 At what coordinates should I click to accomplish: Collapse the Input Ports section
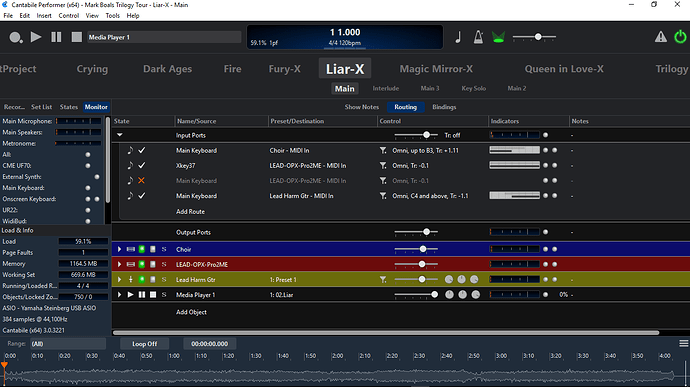[x=120, y=135]
